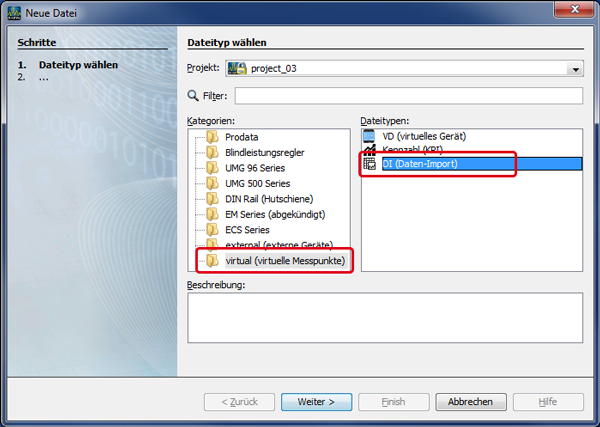Click inside the Beschreibung text area
The height and width of the screenshot is (427, 600).
pos(384,318)
